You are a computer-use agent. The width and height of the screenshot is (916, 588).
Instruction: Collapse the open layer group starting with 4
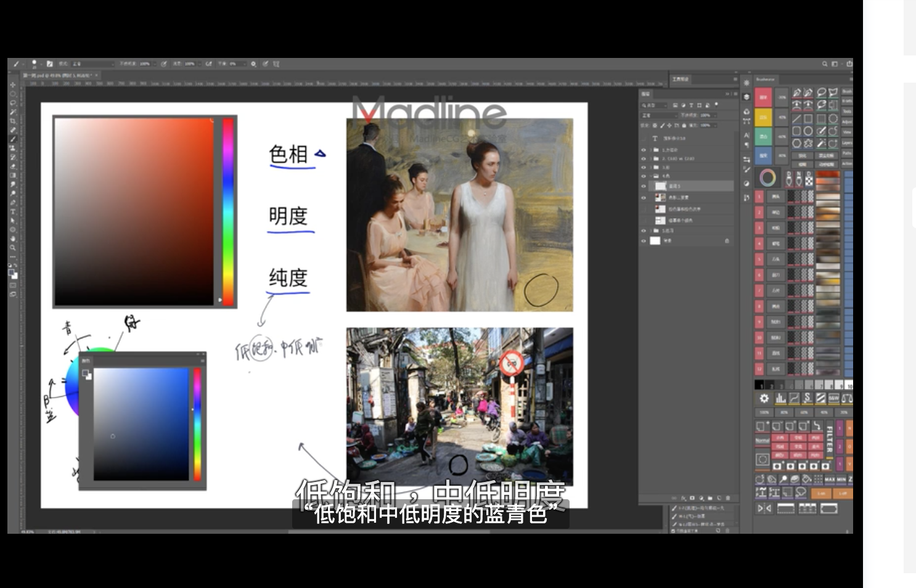coord(651,176)
